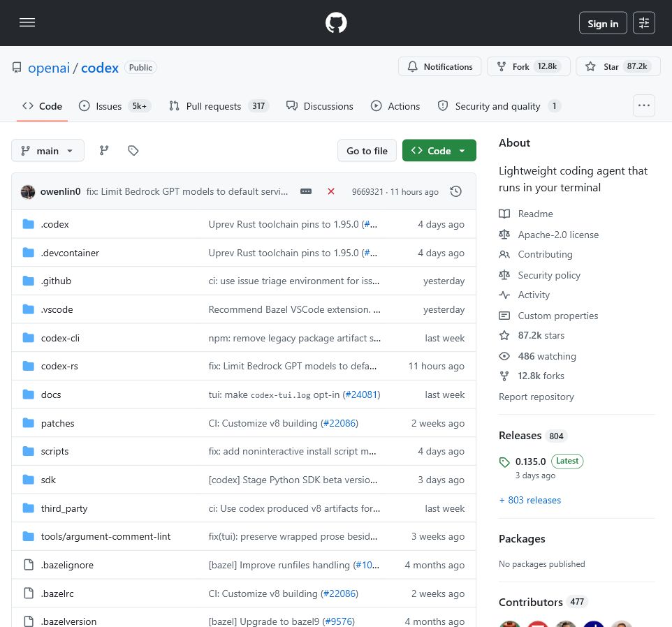
Task: Open the .vscode folder
Action: click(x=57, y=309)
